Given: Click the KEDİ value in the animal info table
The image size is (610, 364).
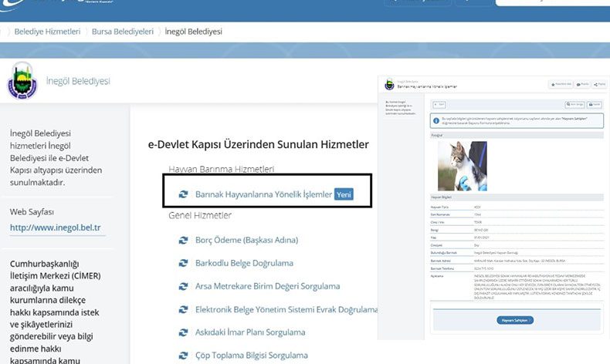Looking at the screenshot, I should pyautogui.click(x=477, y=207).
